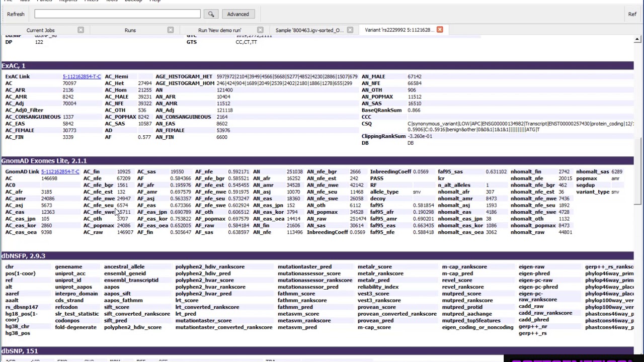Screen dimensions: 644x362
Task: Click the Refresh button
Action: [x=16, y=14]
